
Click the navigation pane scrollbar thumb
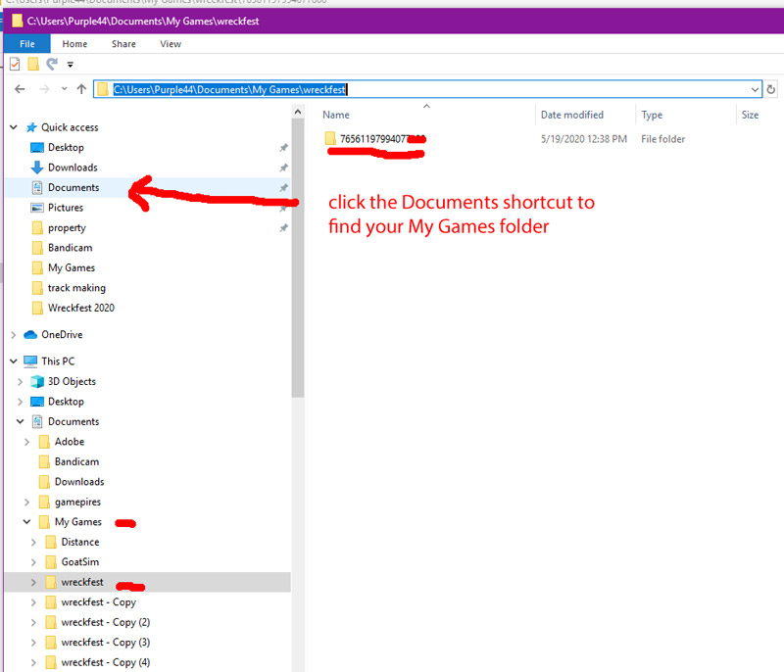pyautogui.click(x=298, y=259)
